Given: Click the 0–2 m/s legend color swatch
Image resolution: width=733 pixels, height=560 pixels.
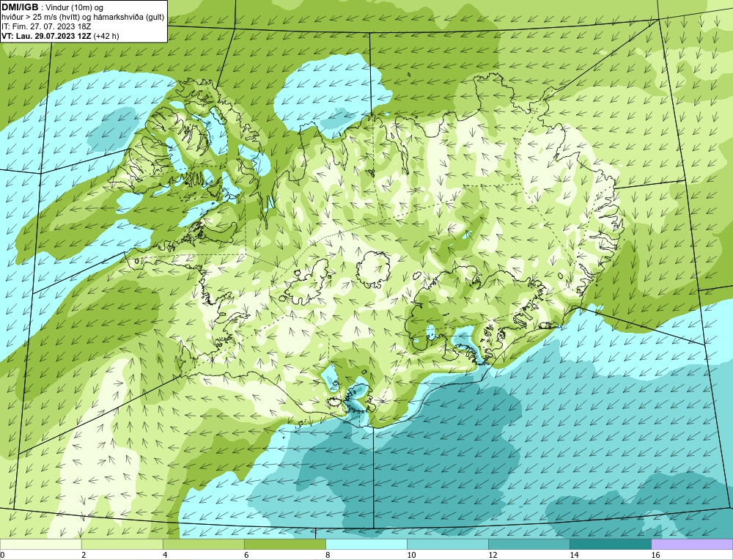Looking at the screenshot, I should pos(40,544).
